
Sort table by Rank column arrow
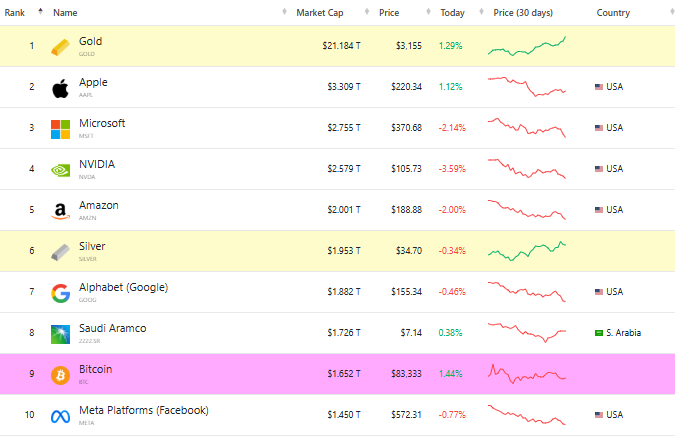click(x=40, y=11)
